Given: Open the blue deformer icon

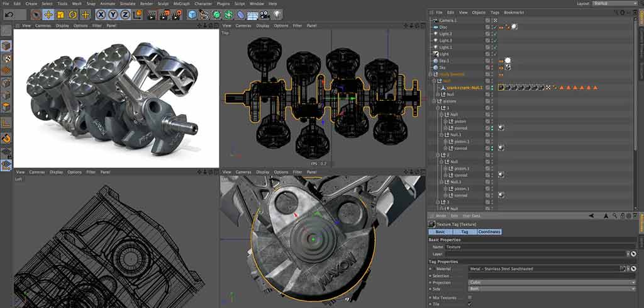Looking at the screenshot, I should click(240, 15).
